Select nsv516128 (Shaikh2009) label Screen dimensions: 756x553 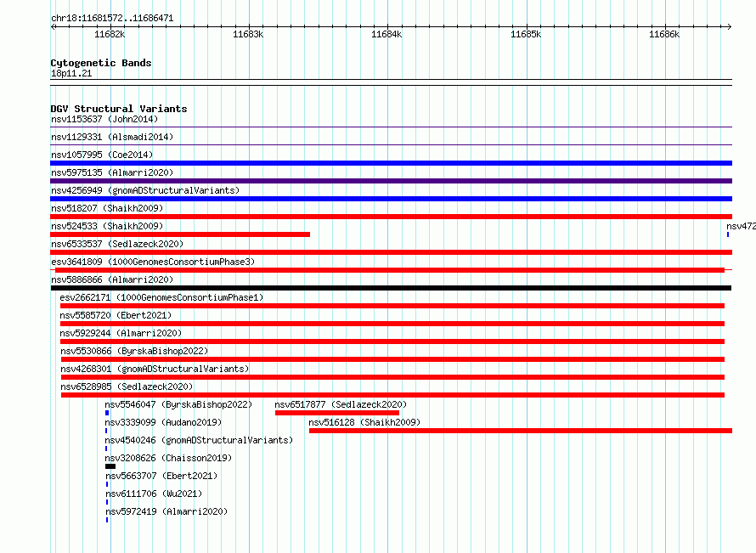click(x=364, y=422)
